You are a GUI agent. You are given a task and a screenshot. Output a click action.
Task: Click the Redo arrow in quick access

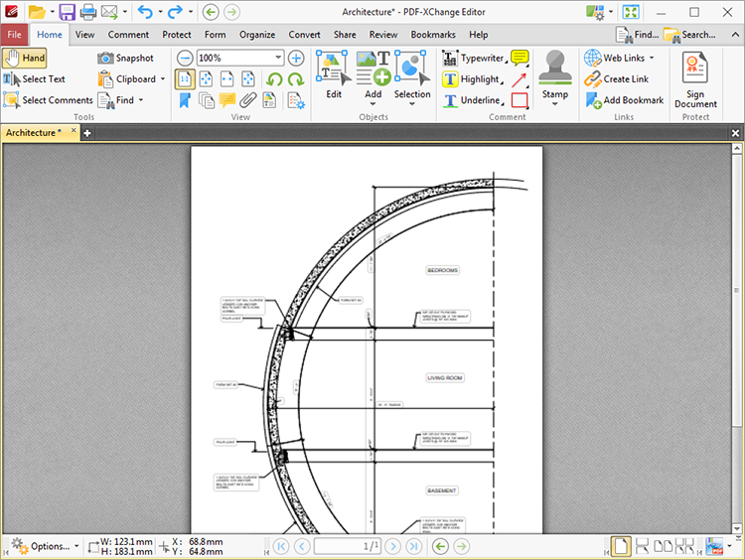[175, 12]
